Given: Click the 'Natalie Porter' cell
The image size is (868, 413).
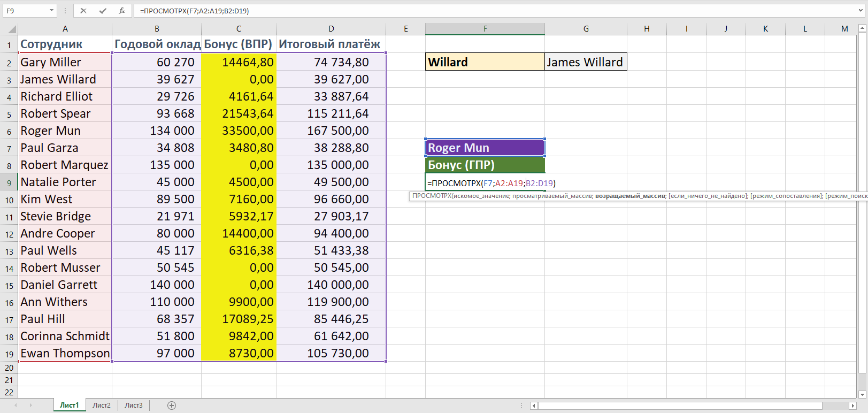Looking at the screenshot, I should click(x=65, y=182).
